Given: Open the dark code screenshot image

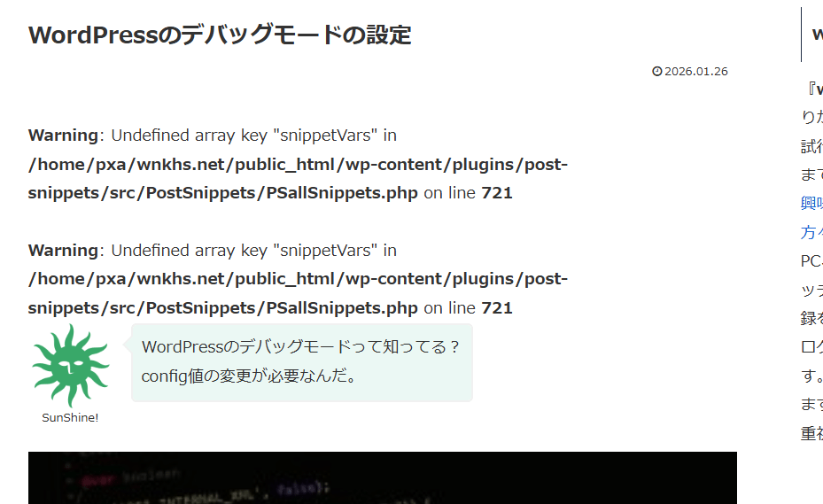Looking at the screenshot, I should [x=382, y=478].
